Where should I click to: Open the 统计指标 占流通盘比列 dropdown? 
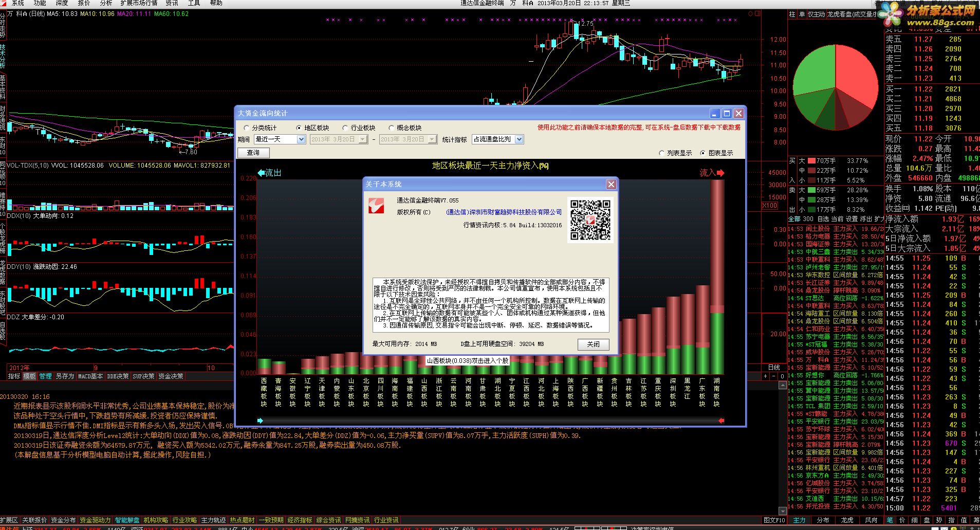[x=519, y=139]
